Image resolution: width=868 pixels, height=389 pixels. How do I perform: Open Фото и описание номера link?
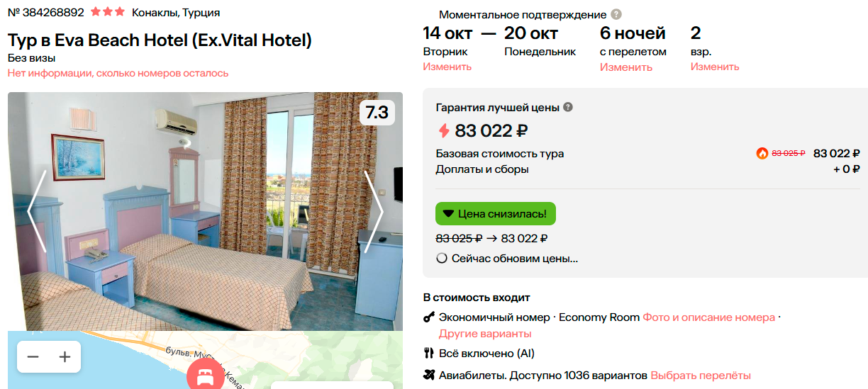click(x=708, y=317)
